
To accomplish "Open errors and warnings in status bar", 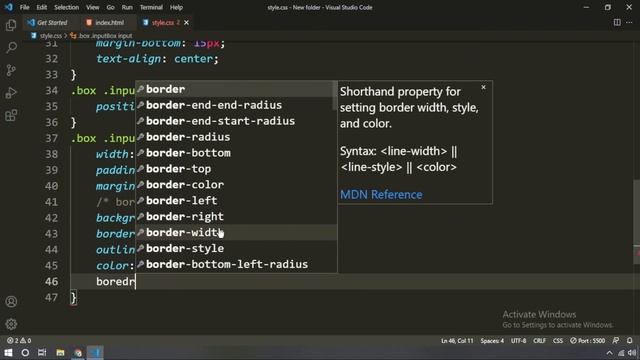I will 19,340.
